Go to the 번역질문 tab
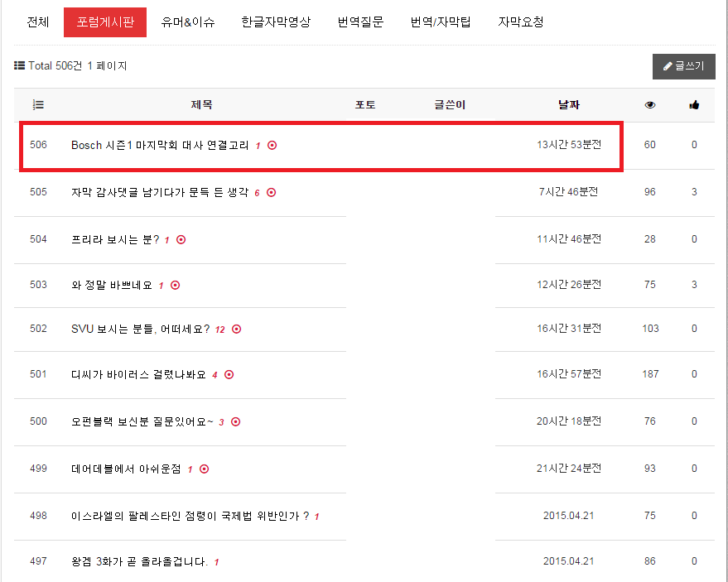Viewport: 728px width, 582px height. coord(360,22)
